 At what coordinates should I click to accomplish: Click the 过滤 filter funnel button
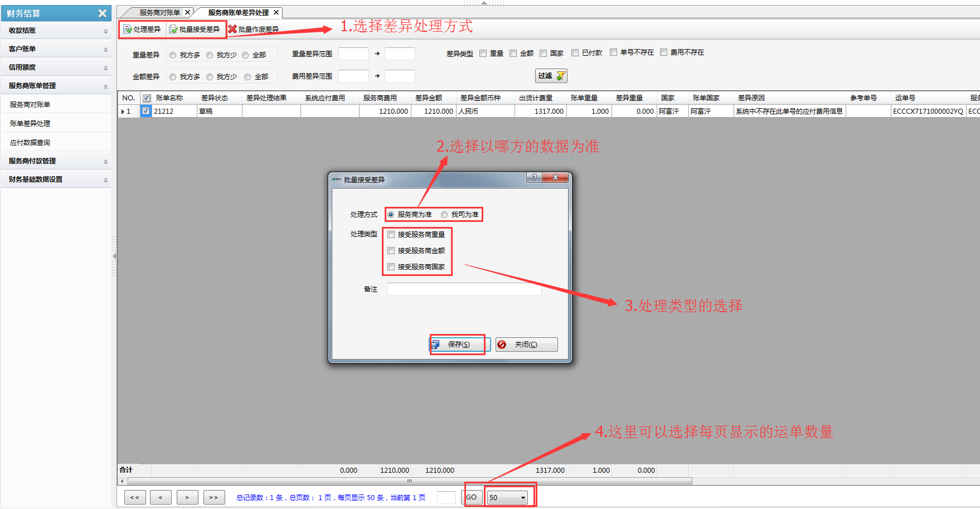(551, 76)
